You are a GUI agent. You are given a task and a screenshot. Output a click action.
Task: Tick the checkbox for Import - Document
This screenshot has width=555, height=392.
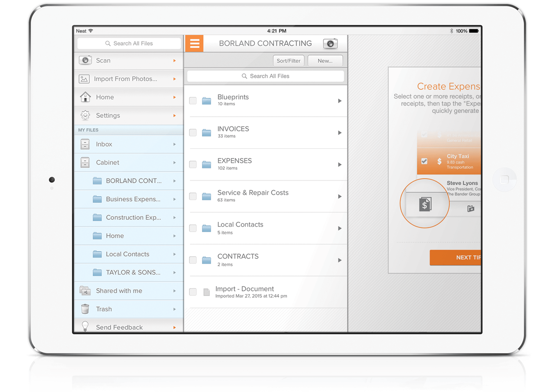pos(193,292)
